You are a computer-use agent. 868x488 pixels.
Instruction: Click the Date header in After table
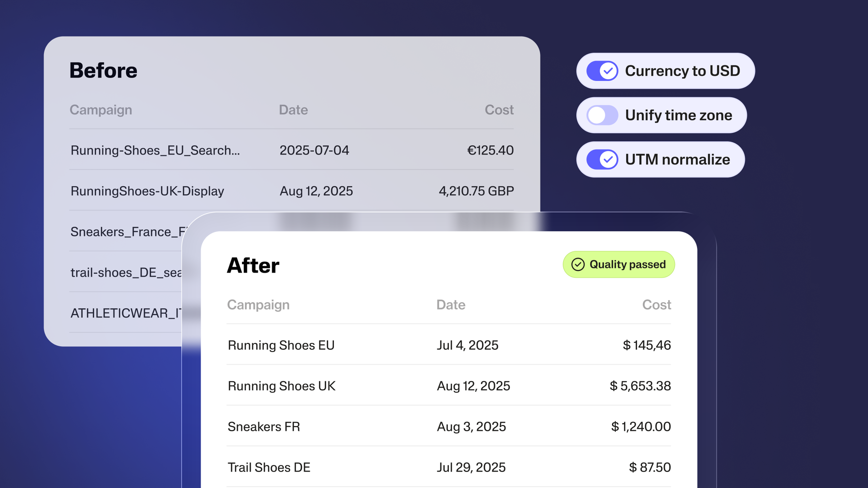(451, 305)
